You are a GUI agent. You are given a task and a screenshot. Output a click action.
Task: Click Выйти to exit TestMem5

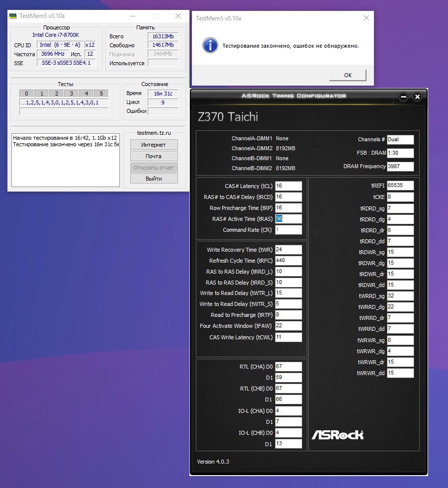(x=154, y=179)
